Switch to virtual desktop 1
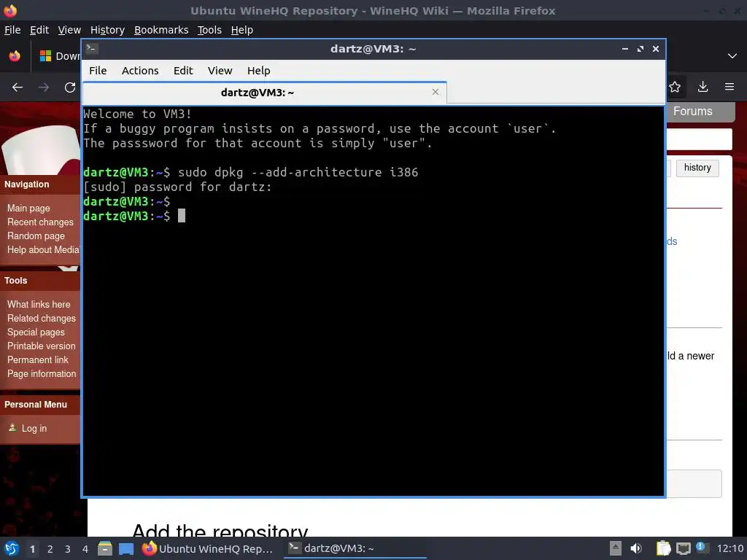The height and width of the screenshot is (560, 747). coord(32,549)
